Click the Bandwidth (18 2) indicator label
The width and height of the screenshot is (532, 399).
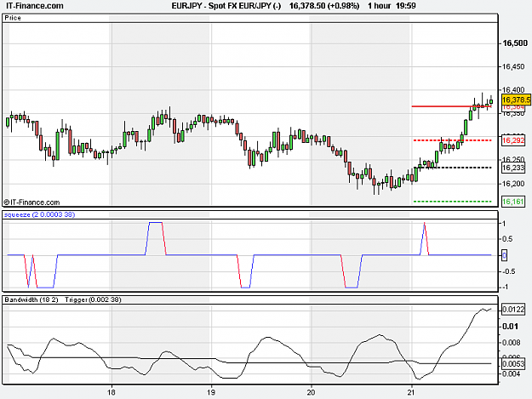[x=31, y=299]
